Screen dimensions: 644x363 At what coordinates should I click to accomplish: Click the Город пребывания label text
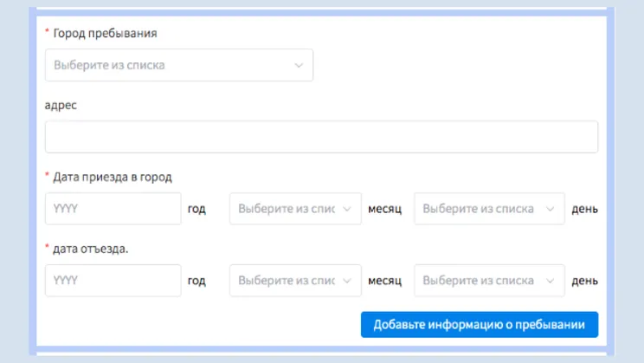pos(105,33)
